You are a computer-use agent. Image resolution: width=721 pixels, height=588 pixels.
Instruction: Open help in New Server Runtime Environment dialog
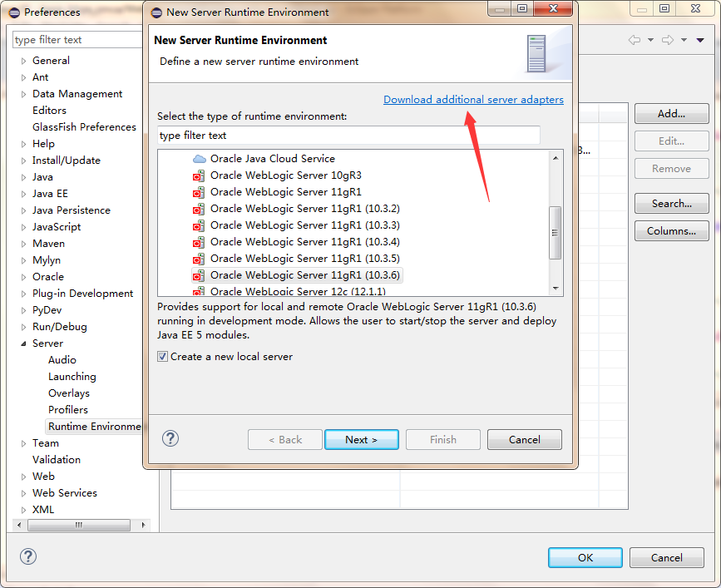pyautogui.click(x=170, y=438)
